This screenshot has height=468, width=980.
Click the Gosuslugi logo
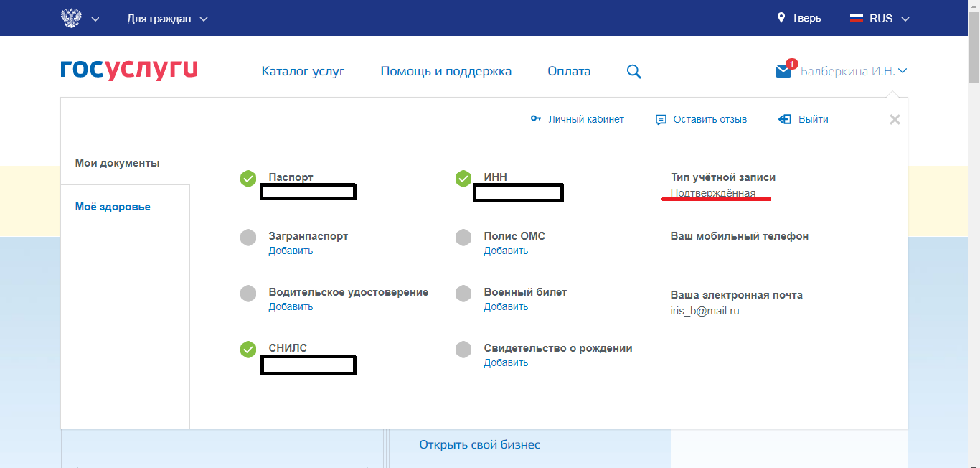point(129,70)
